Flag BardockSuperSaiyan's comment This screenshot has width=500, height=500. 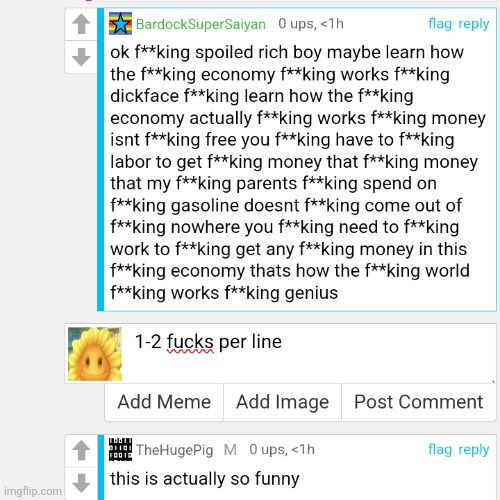point(440,24)
